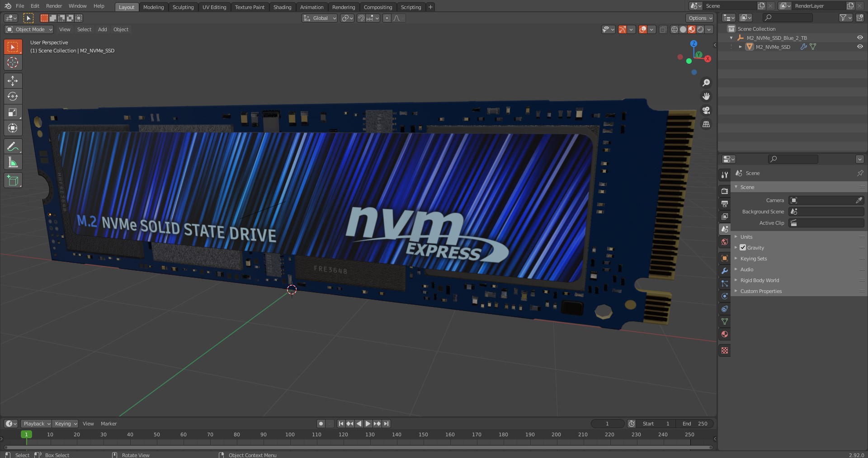The height and width of the screenshot is (458, 868).
Task: Open the Object Mode dropdown
Action: click(x=29, y=29)
